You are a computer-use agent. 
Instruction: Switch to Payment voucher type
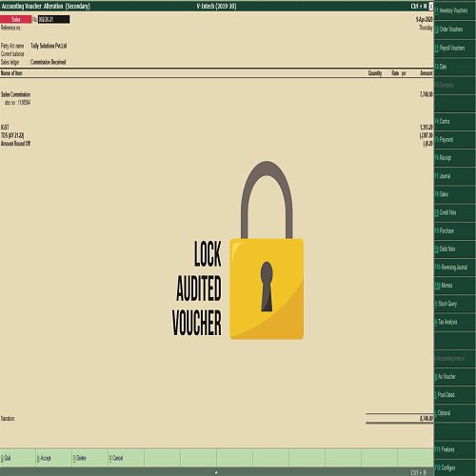tap(455, 139)
